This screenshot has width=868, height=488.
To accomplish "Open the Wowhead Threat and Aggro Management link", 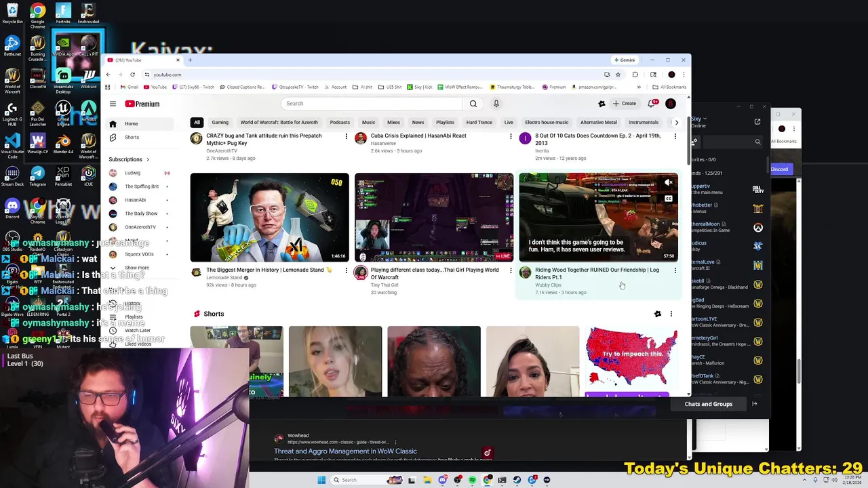I will click(x=345, y=451).
